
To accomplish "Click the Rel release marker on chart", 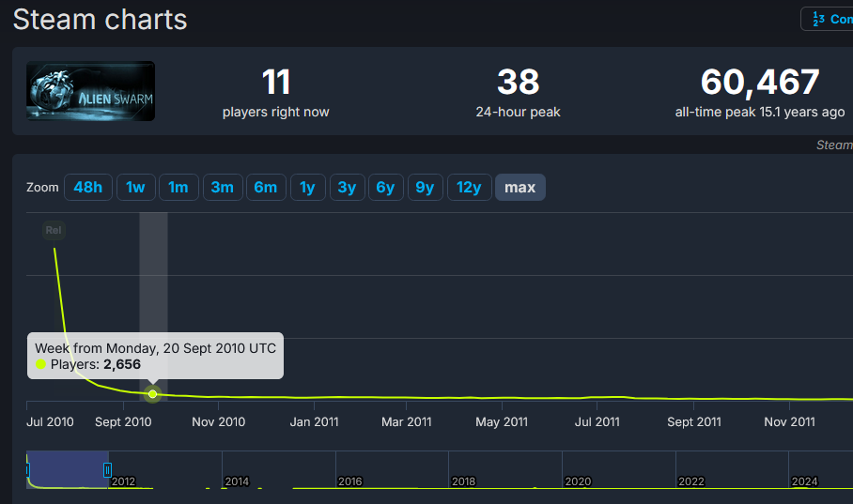I will coord(54,230).
